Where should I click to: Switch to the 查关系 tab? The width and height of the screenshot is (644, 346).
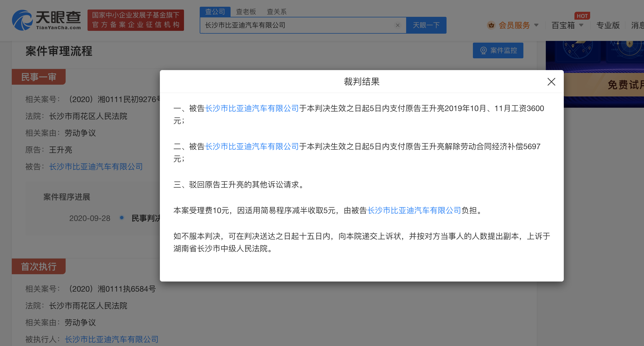tap(277, 12)
